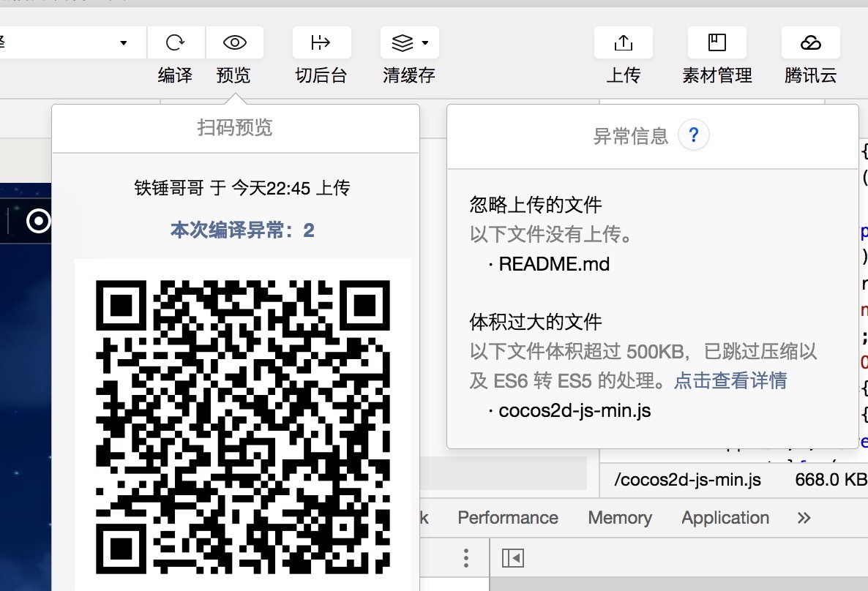Click the switch to background (切后台) icon
Image resolution: width=868 pixels, height=591 pixels.
[x=321, y=42]
